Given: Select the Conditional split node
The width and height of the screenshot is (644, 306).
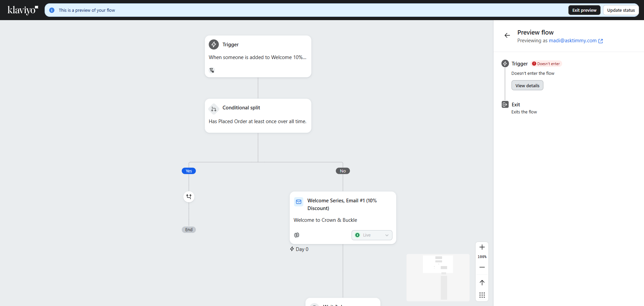Looking at the screenshot, I should (x=258, y=115).
